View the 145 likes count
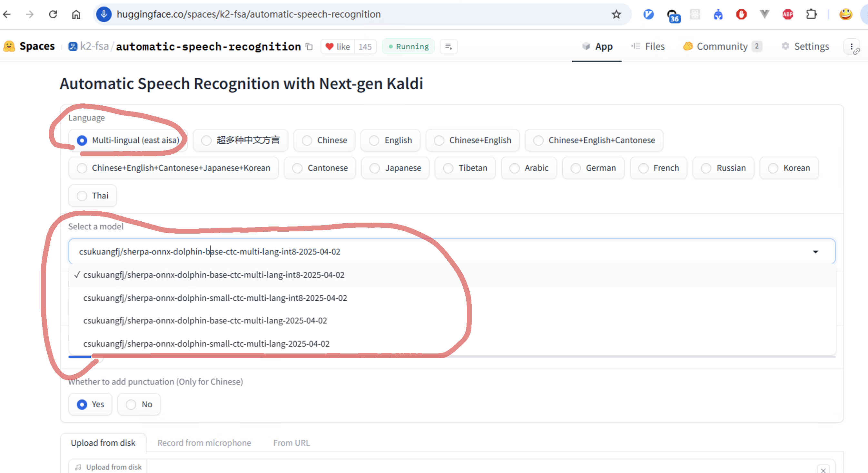The width and height of the screenshot is (868, 473). tap(365, 46)
